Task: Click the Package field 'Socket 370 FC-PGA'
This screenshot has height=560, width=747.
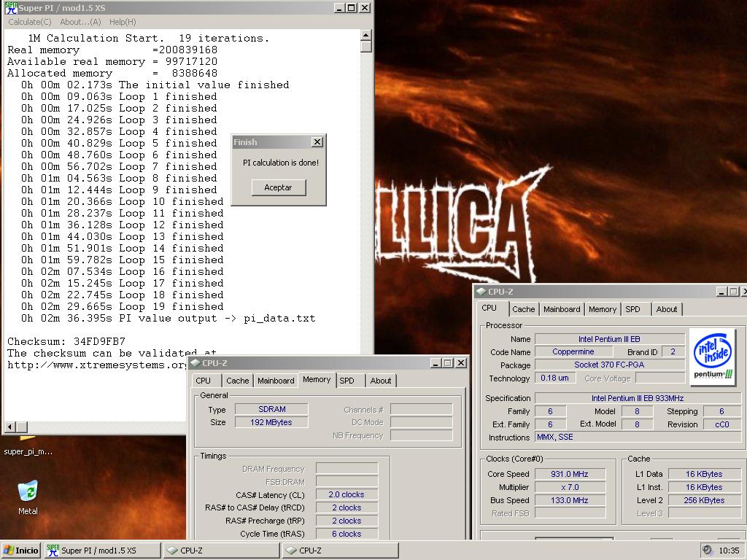Action: (609, 365)
